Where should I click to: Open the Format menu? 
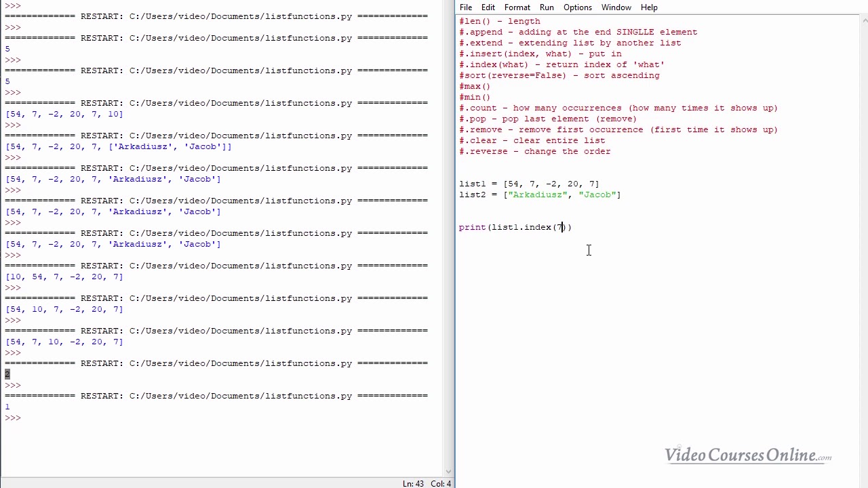[517, 7]
